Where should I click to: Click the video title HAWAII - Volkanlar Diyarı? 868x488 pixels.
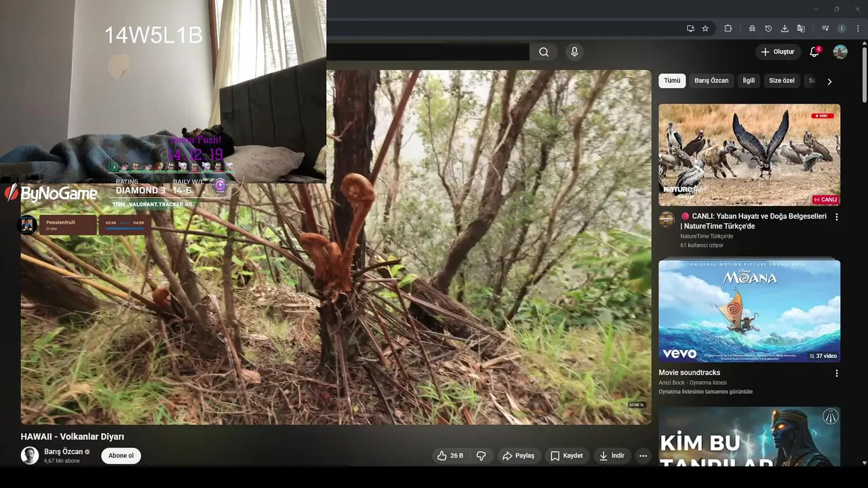point(73,436)
